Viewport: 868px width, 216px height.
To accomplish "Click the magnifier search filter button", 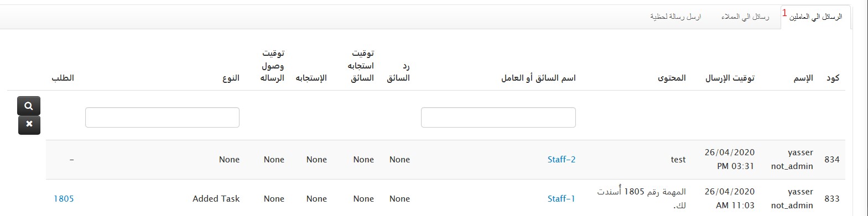I will [x=29, y=106].
